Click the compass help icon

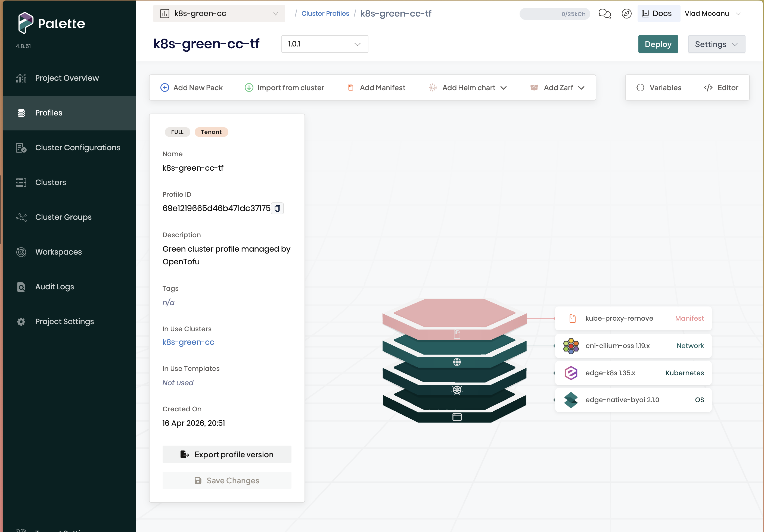[x=627, y=14]
